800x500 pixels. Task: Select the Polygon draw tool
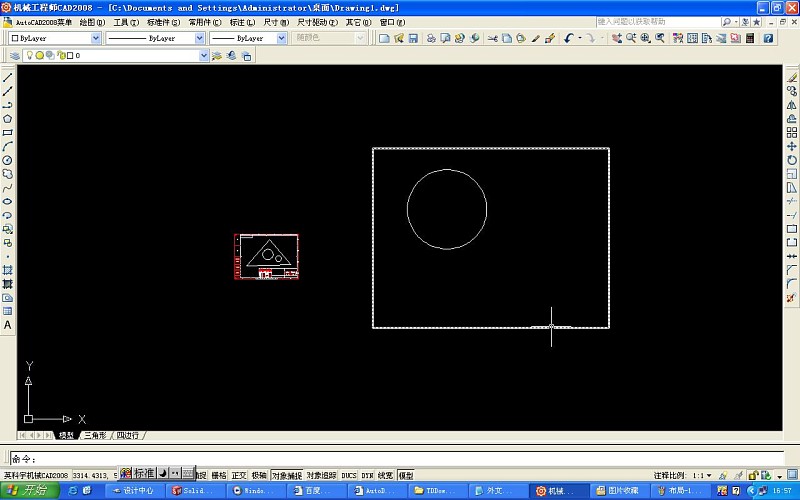8,119
